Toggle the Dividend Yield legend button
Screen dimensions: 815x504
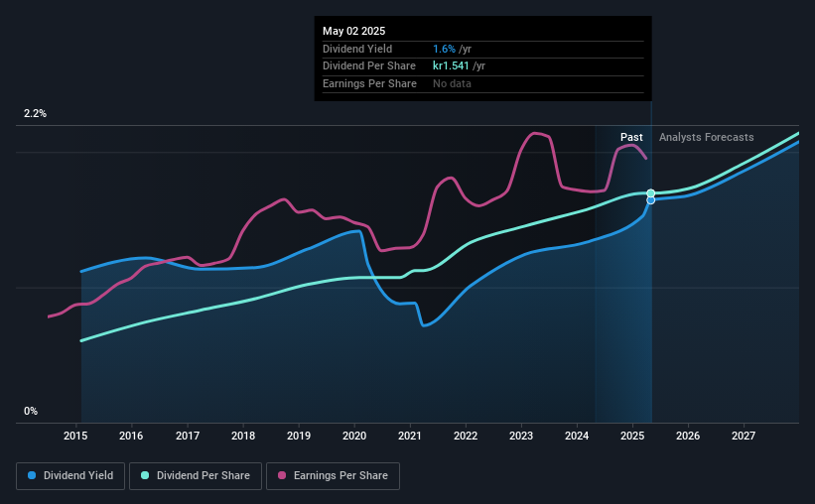point(70,476)
